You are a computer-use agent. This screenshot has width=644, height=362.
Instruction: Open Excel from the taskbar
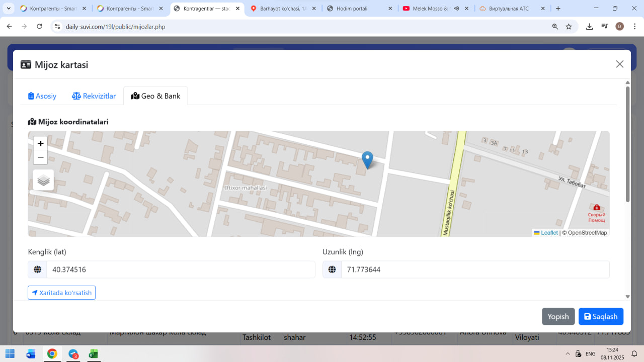[93, 353]
